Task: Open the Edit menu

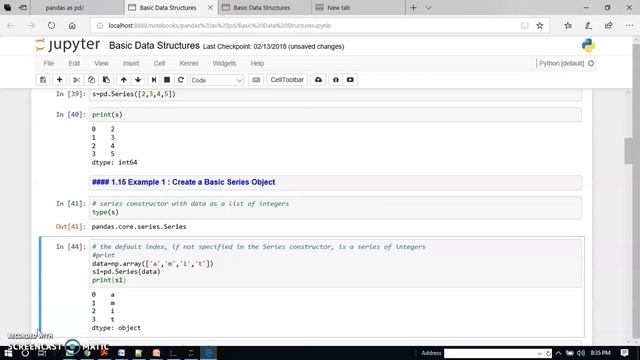Action: pyautogui.click(x=74, y=63)
